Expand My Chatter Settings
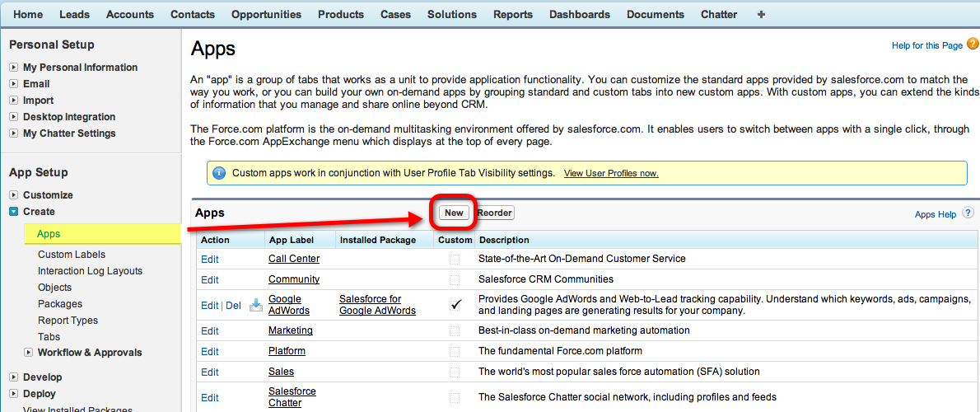 14,133
